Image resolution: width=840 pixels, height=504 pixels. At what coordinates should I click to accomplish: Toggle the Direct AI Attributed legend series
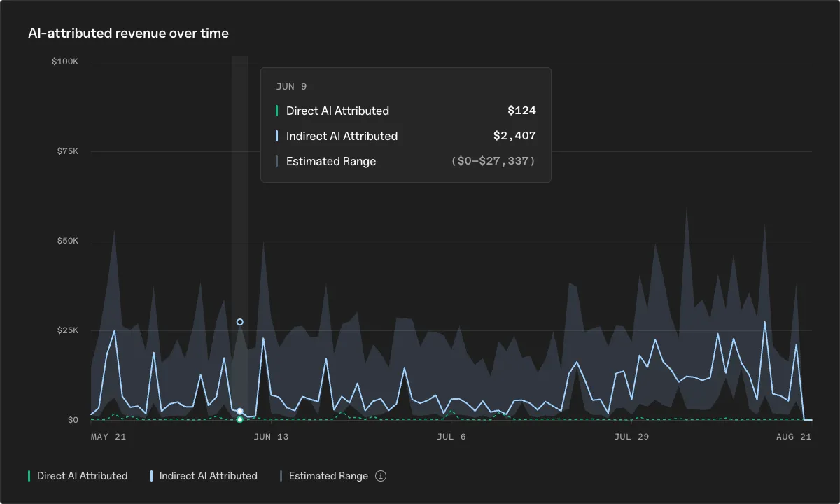(78, 476)
